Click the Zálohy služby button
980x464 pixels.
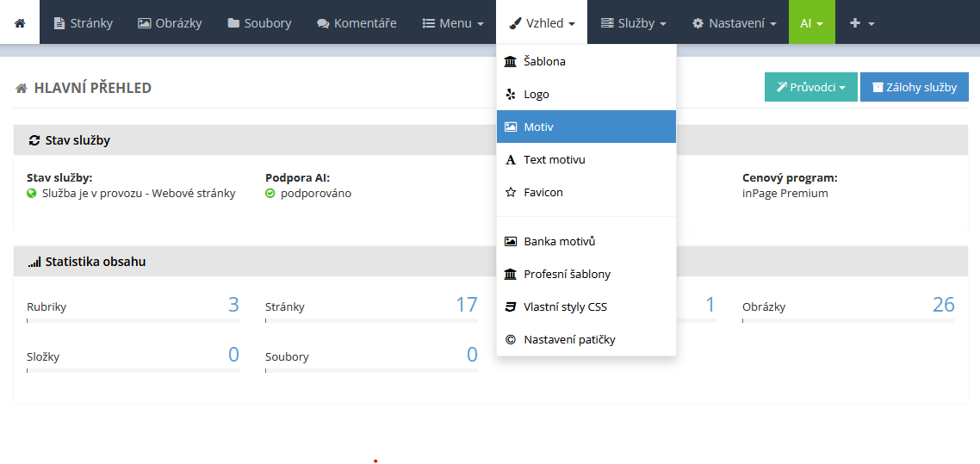pyautogui.click(x=915, y=88)
